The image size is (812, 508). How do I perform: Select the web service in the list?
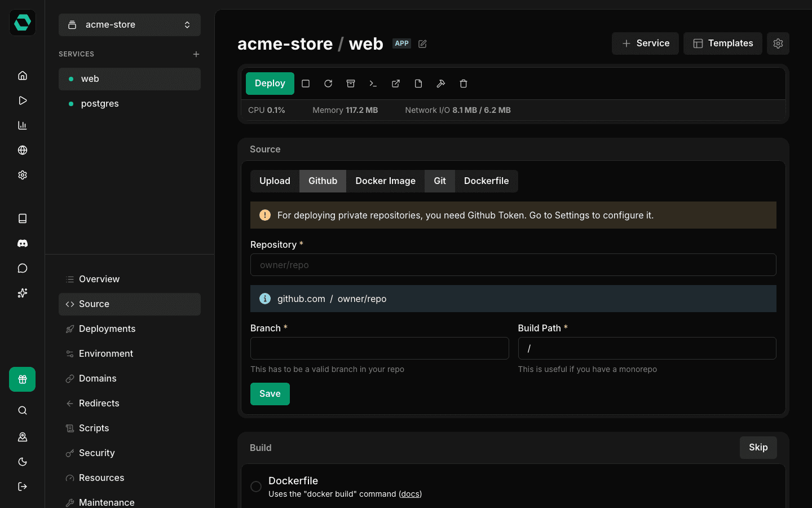click(x=130, y=79)
